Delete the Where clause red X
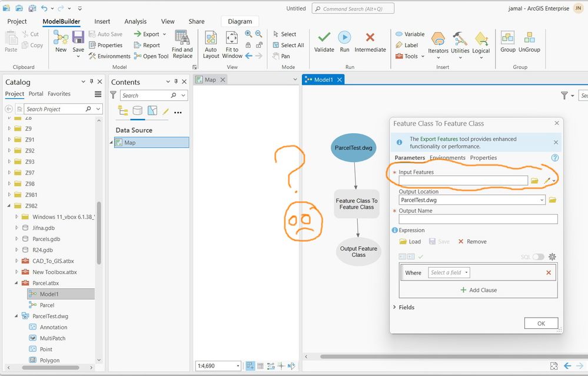 pos(549,273)
